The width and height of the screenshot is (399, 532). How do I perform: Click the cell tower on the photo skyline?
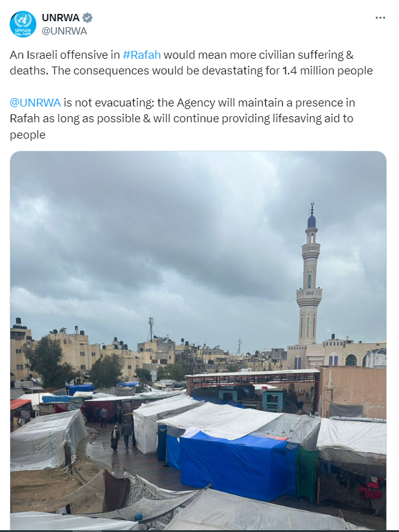[151, 329]
